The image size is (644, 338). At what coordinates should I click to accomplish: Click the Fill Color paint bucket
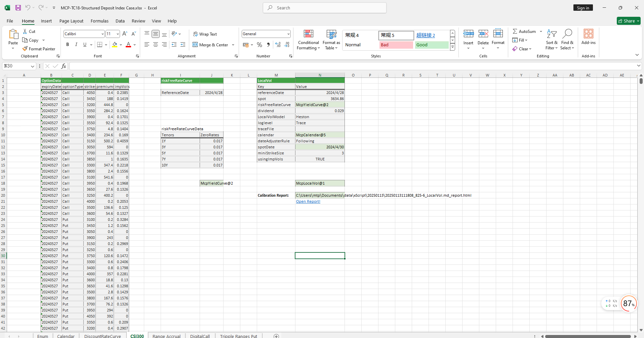tap(115, 44)
